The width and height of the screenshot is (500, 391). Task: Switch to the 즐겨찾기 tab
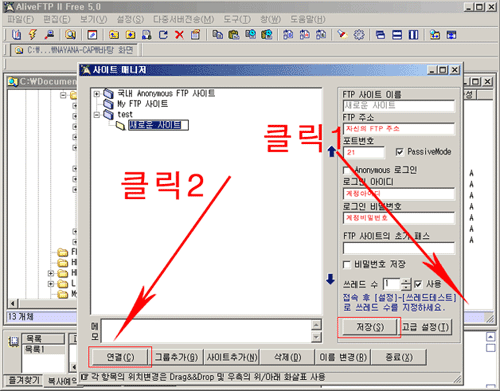pos(24,380)
